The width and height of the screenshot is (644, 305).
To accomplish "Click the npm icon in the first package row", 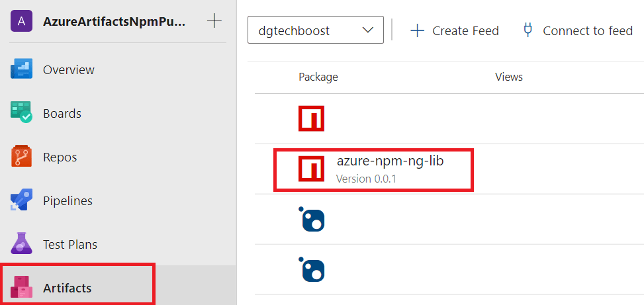I will tap(311, 118).
